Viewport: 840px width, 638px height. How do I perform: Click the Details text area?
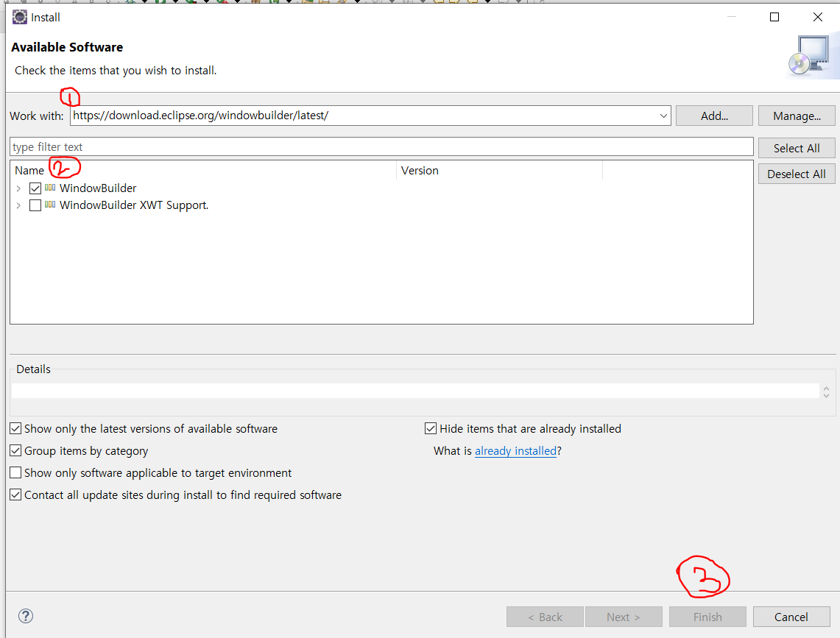[415, 391]
